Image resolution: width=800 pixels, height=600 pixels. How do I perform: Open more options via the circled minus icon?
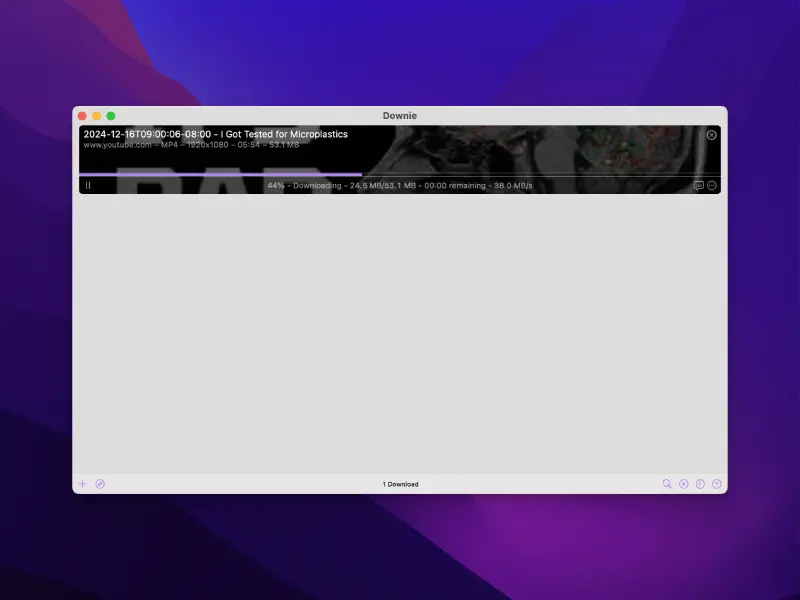(x=712, y=185)
